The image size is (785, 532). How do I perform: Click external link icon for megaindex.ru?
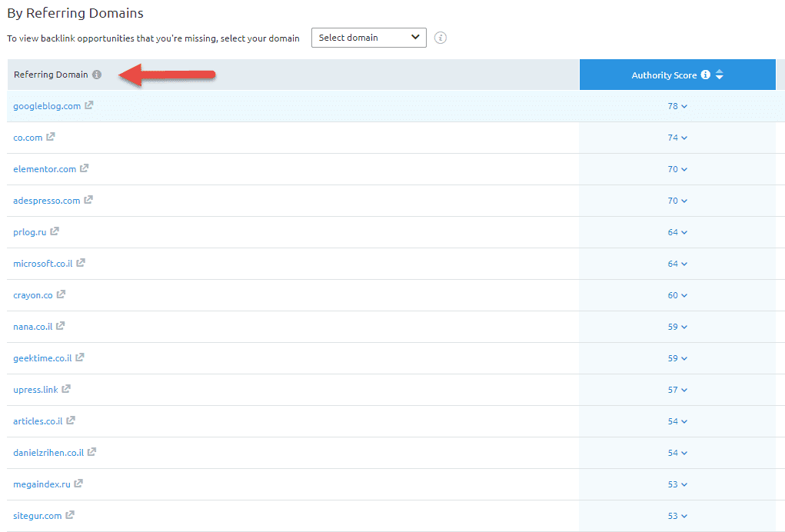coord(78,484)
